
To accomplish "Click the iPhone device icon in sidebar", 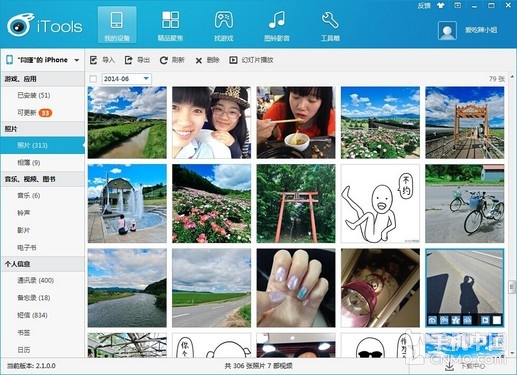I will click(x=10, y=60).
